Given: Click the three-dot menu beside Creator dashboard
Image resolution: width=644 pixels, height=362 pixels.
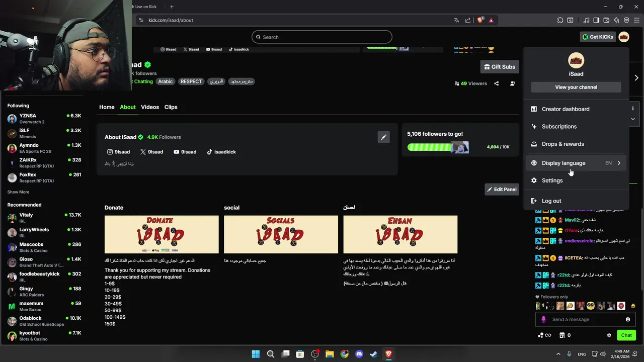Looking at the screenshot, I should click(633, 109).
